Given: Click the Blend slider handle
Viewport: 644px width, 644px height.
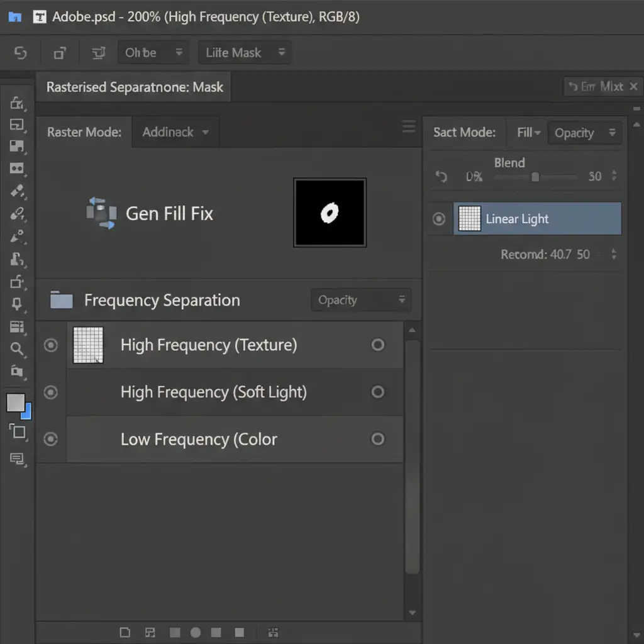Looking at the screenshot, I should (x=535, y=177).
